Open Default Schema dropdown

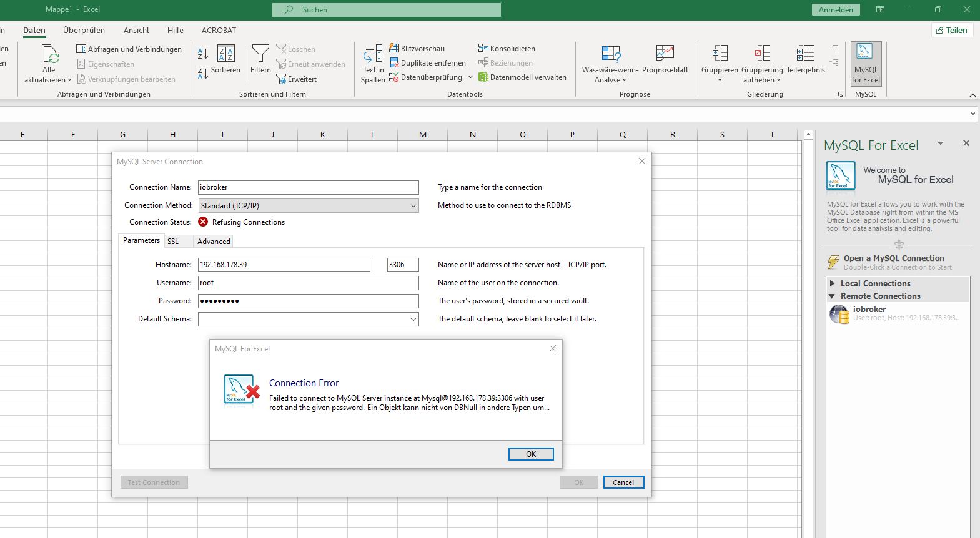[413, 320]
